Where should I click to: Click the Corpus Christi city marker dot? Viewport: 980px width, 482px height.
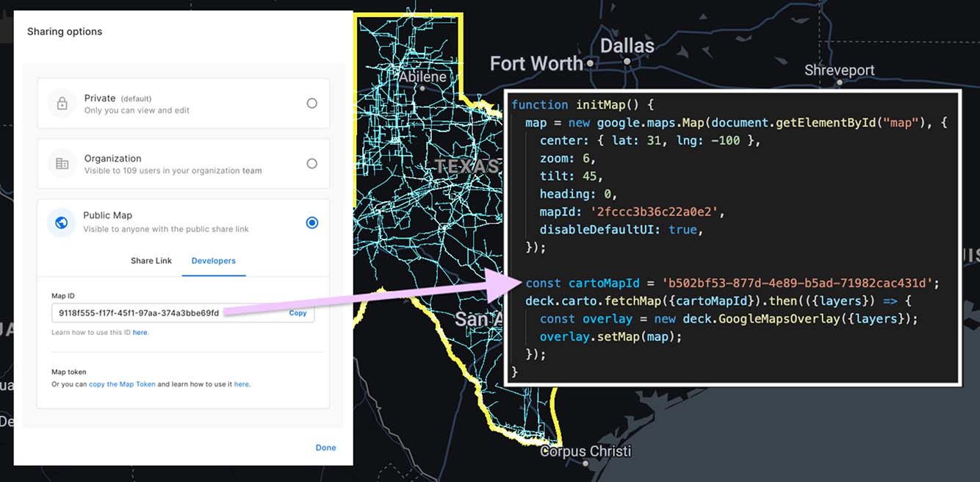pos(586,464)
